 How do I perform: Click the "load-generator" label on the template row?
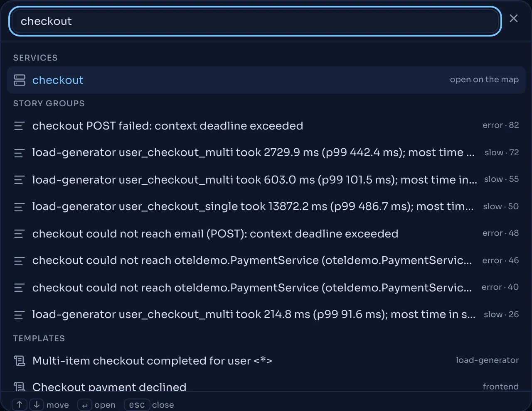tap(487, 360)
